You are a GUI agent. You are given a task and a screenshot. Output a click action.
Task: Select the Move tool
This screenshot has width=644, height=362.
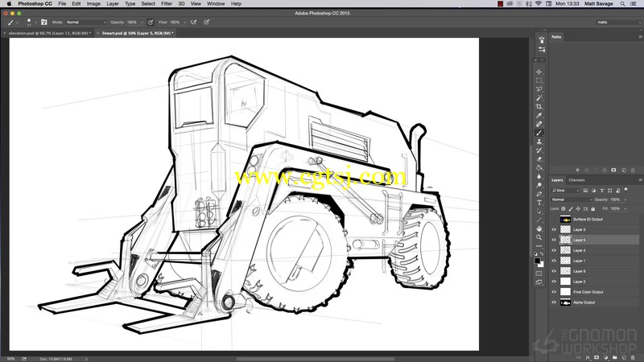click(539, 72)
